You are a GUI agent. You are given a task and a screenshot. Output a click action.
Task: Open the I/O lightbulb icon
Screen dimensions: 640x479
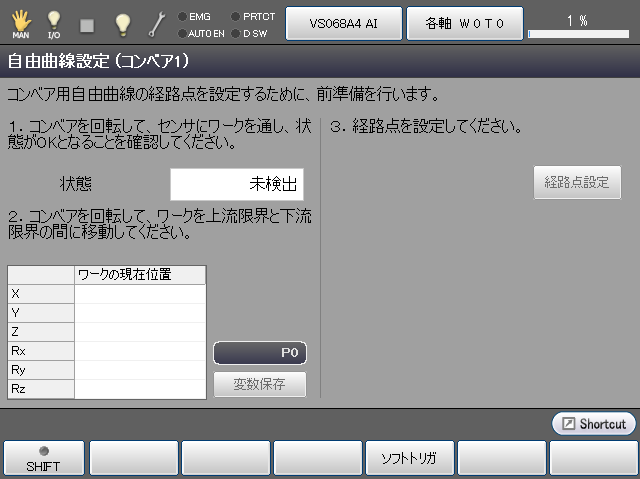click(x=54, y=22)
